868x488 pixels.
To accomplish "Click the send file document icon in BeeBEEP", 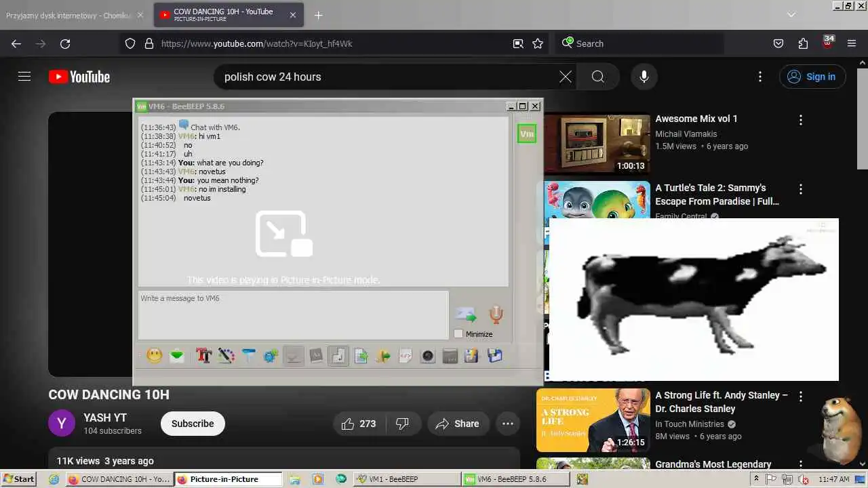I will [361, 355].
